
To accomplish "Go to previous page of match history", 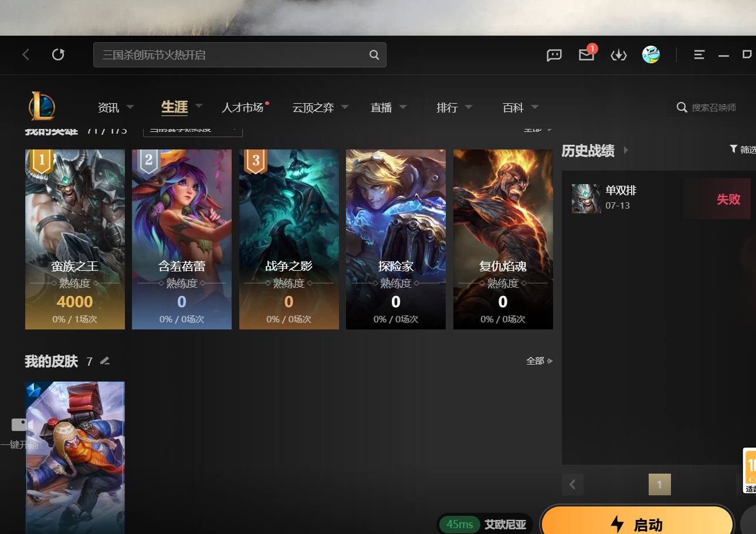I will pos(572,485).
